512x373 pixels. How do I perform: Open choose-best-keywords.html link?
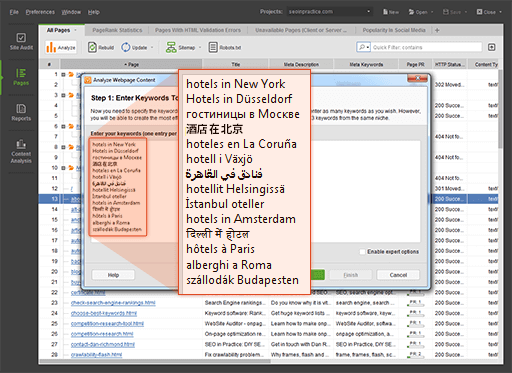(104, 313)
